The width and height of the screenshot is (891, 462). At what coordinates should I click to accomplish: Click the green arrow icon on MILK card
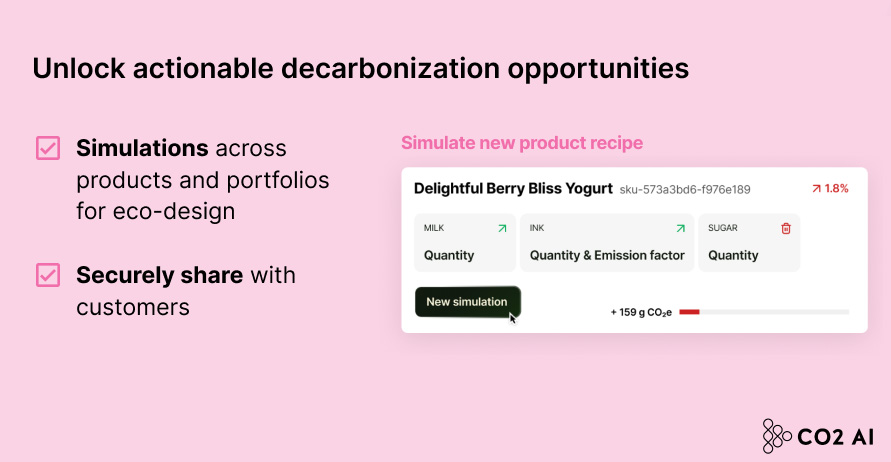click(x=502, y=228)
